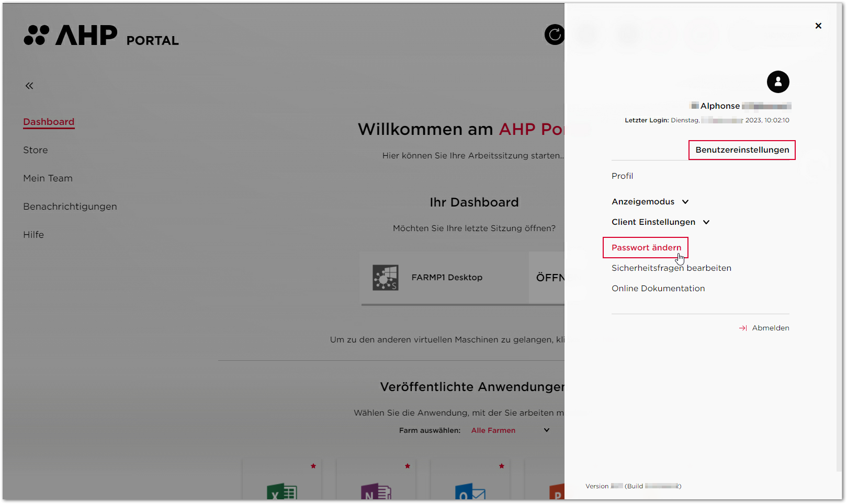This screenshot has height=504, width=847.
Task: Click the Veröffentlichte Anwendungen heading
Action: click(472, 387)
